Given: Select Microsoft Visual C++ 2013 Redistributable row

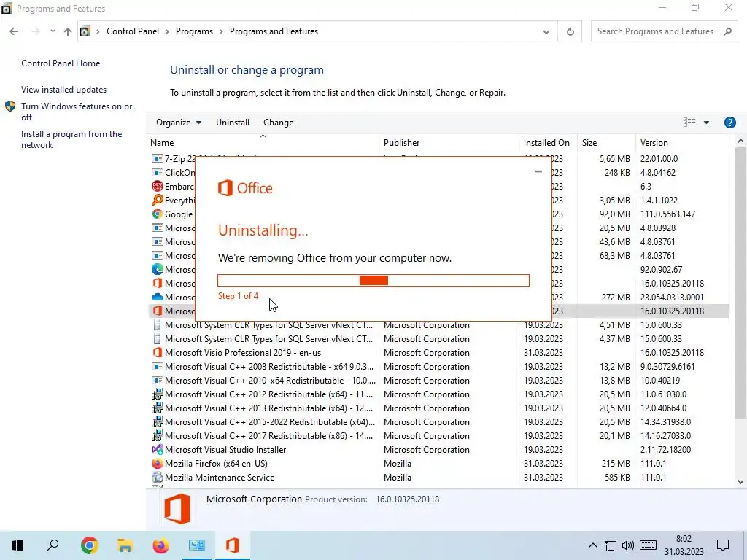Looking at the screenshot, I should 438,408.
